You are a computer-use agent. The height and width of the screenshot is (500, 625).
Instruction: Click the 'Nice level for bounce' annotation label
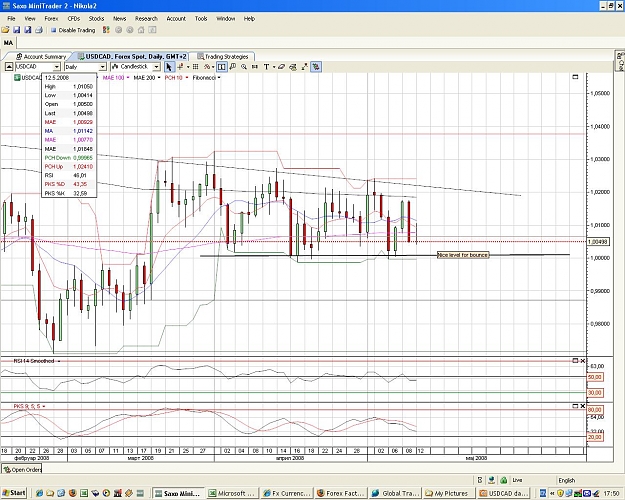pos(463,255)
